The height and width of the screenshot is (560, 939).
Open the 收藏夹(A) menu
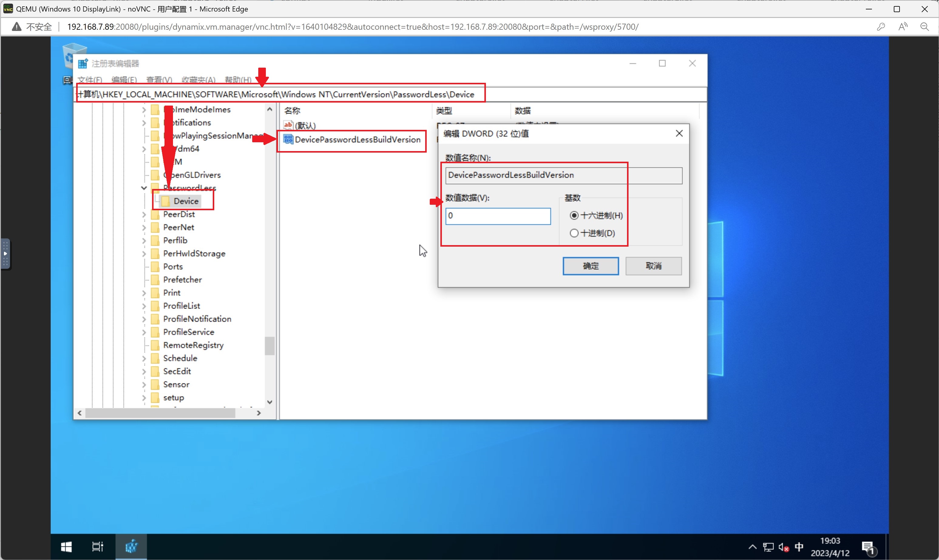tap(198, 79)
